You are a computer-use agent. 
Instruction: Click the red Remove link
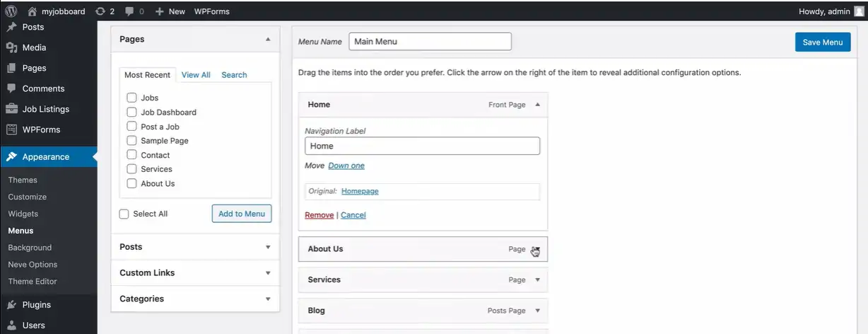319,215
